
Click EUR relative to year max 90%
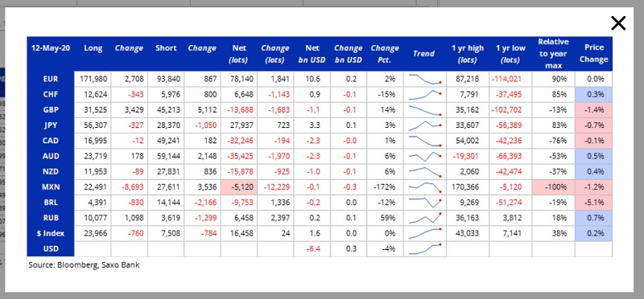point(559,79)
